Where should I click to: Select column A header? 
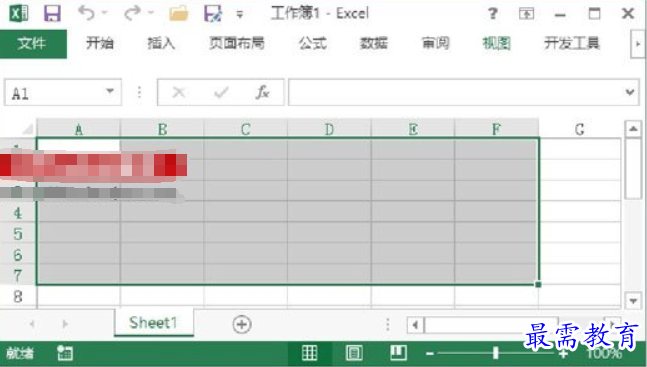pyautogui.click(x=78, y=129)
